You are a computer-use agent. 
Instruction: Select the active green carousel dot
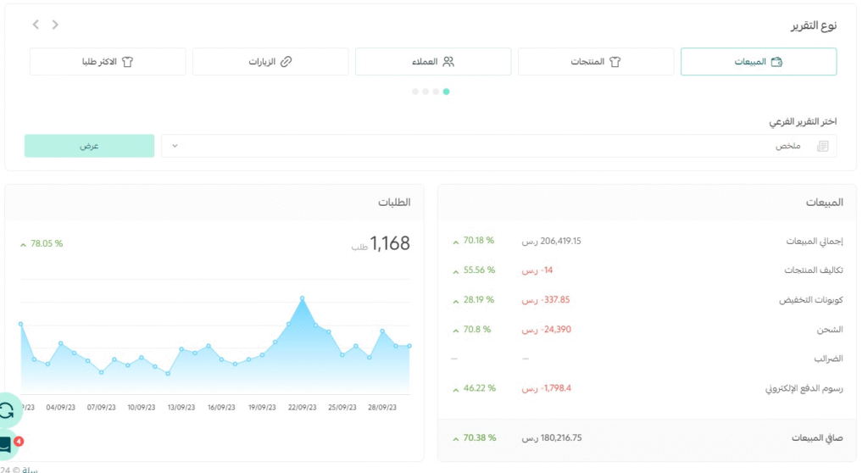[447, 91]
